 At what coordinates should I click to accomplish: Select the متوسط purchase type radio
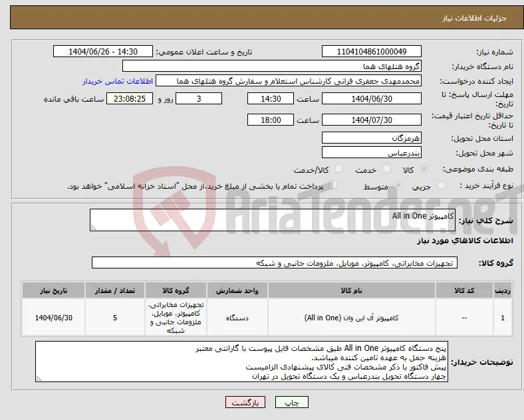coord(398,185)
